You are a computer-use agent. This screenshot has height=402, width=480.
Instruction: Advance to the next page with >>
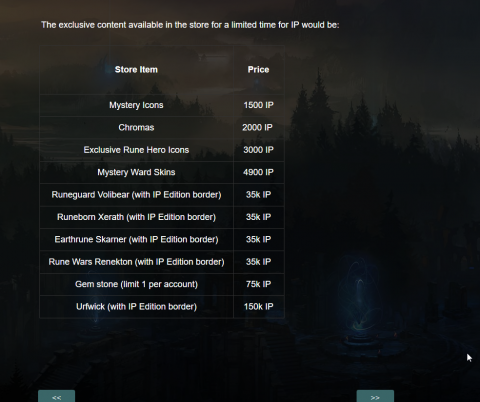375,397
